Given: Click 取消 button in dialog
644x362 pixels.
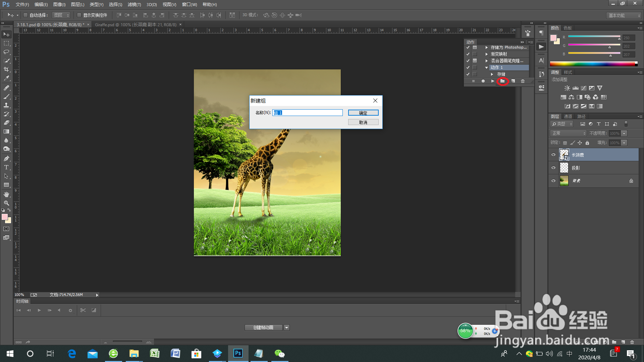Looking at the screenshot, I should click(x=363, y=122).
